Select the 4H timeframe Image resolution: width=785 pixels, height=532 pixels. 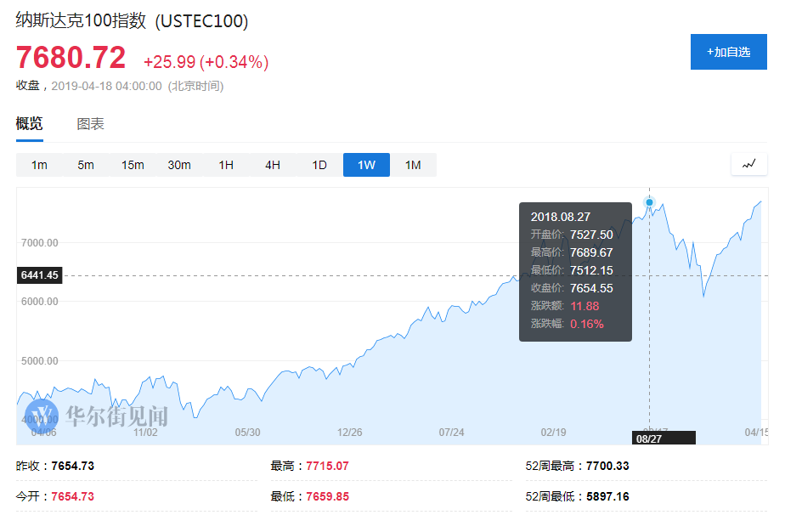click(x=273, y=165)
